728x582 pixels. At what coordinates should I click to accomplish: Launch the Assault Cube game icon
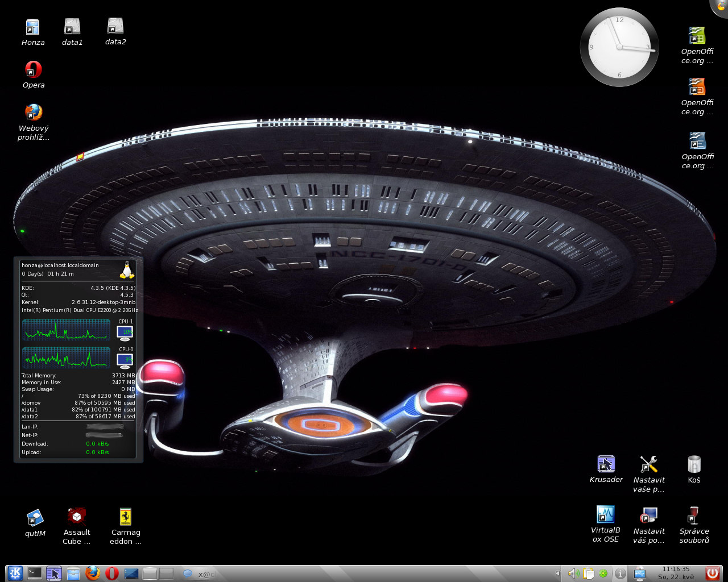[77, 526]
